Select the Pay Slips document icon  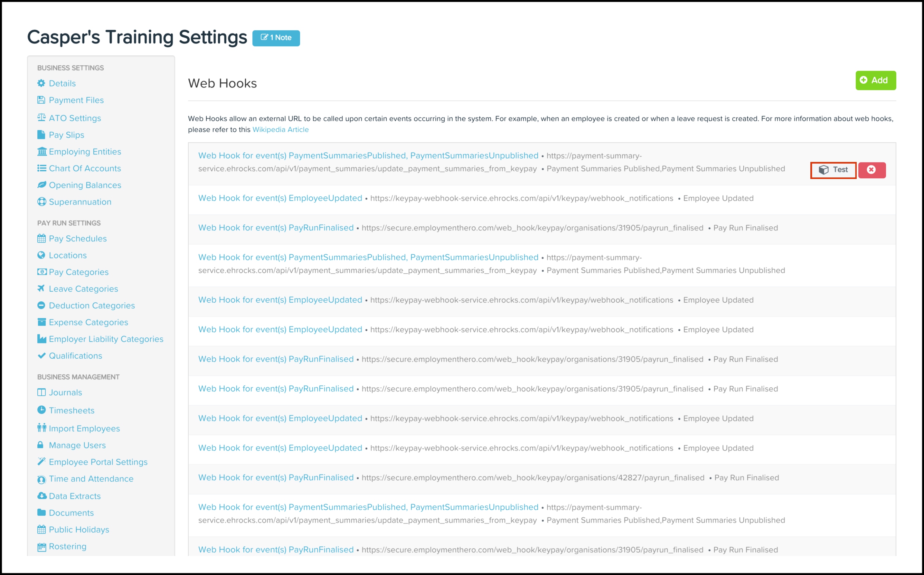tap(42, 135)
